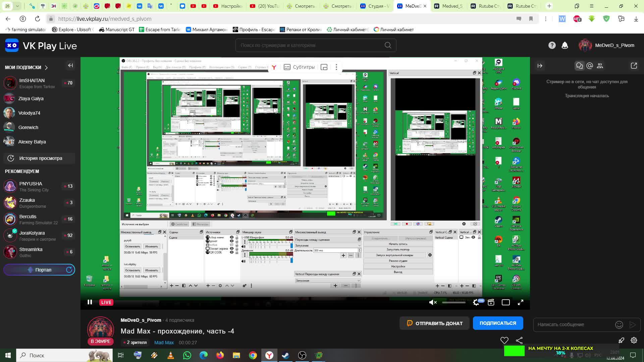Open video quality settings gear

pos(476,302)
